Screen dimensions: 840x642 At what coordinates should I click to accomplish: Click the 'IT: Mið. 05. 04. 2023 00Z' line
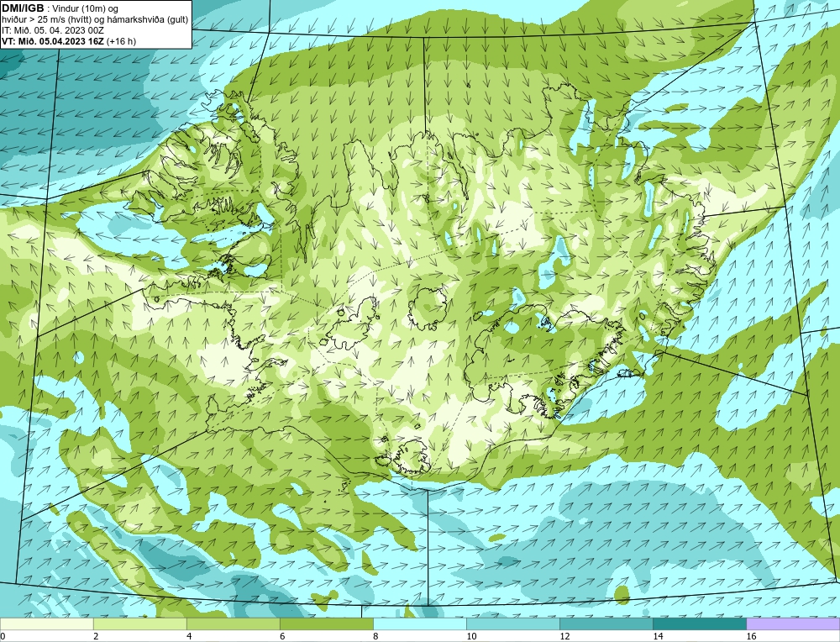[53, 30]
